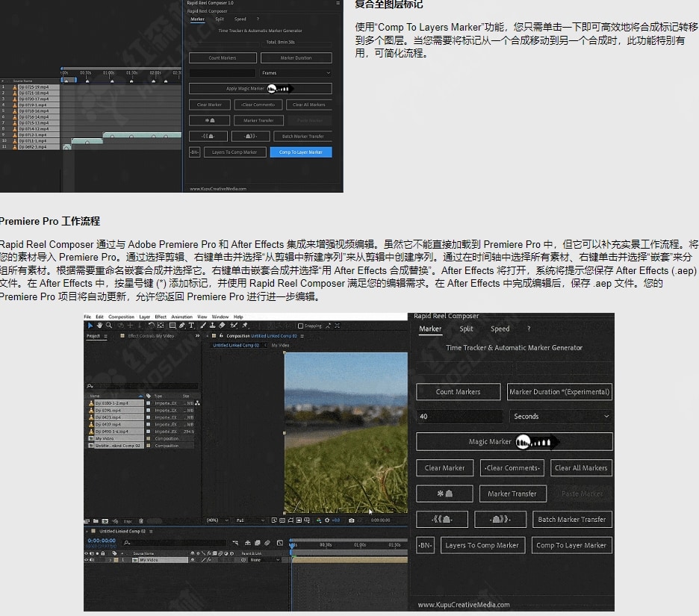Click the highlighted blue Comp To Layer Marker button
This screenshot has height=616, width=699.
(301, 152)
